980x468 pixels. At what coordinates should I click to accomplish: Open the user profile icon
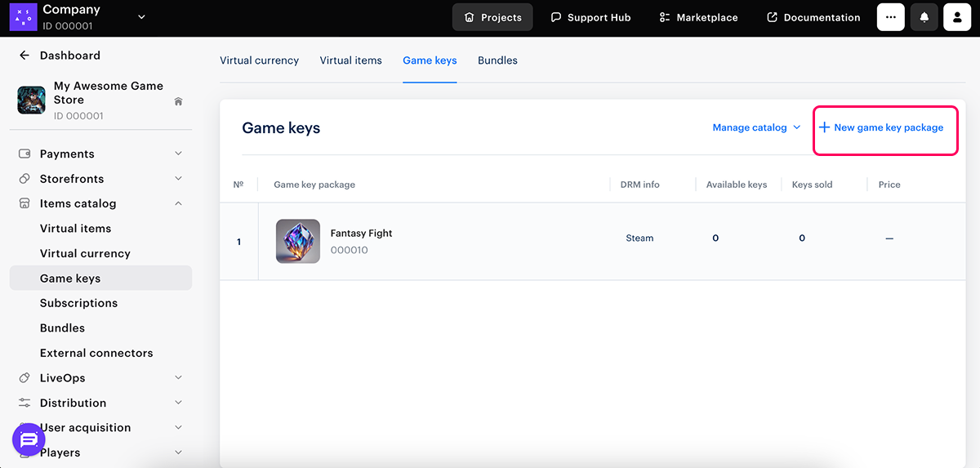coord(957,17)
